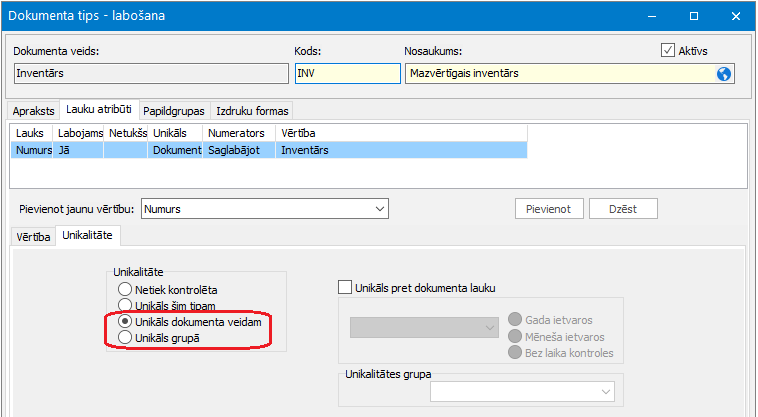
Task: Click the Numerators column header
Action: 237,132
